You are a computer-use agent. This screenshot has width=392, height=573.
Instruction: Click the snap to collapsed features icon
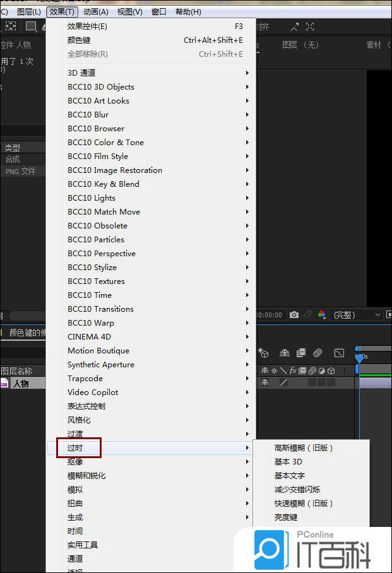[x=310, y=27]
